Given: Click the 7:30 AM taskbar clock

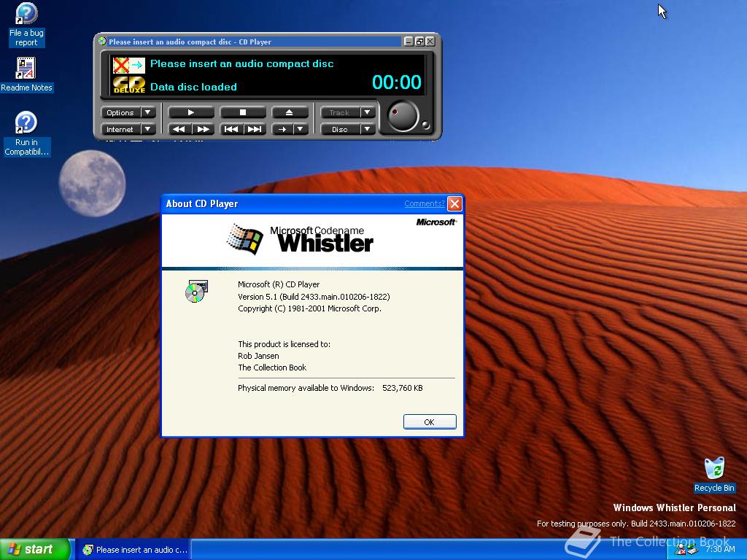Looking at the screenshot, I should pyautogui.click(x=720, y=550).
